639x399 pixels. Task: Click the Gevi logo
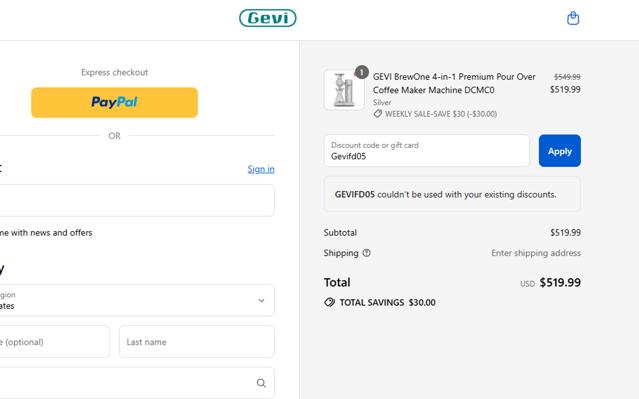point(268,18)
